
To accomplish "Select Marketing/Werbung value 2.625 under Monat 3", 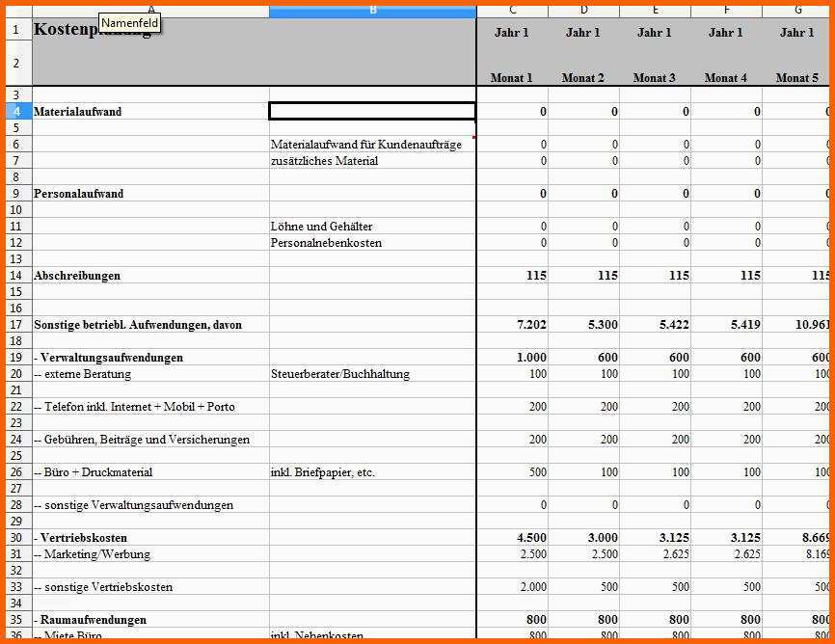I will [655, 554].
